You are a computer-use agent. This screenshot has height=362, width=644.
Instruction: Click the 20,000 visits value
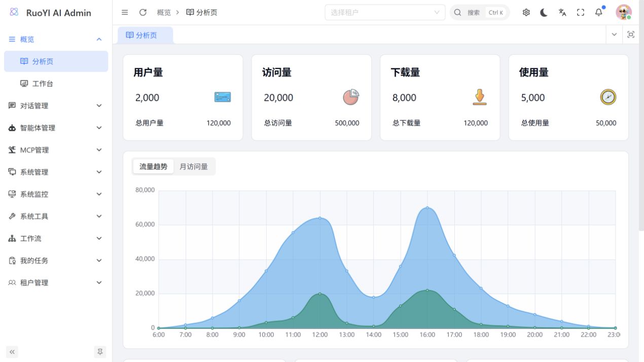tap(278, 97)
